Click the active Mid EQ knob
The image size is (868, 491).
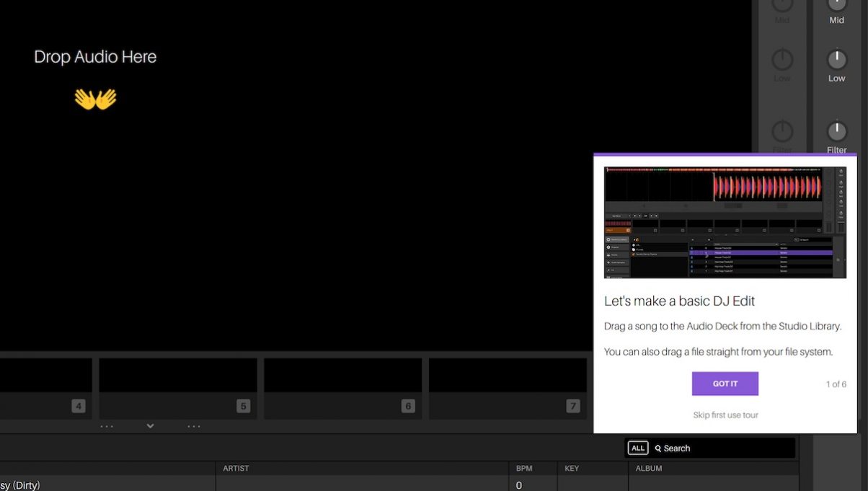point(836,4)
